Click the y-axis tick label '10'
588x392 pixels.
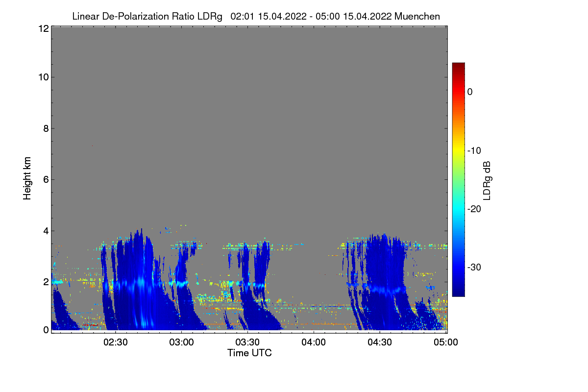tap(43, 77)
